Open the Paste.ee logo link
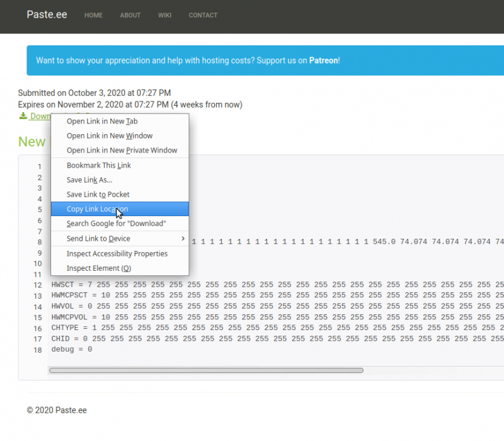This screenshot has width=504, height=441. 46,14
